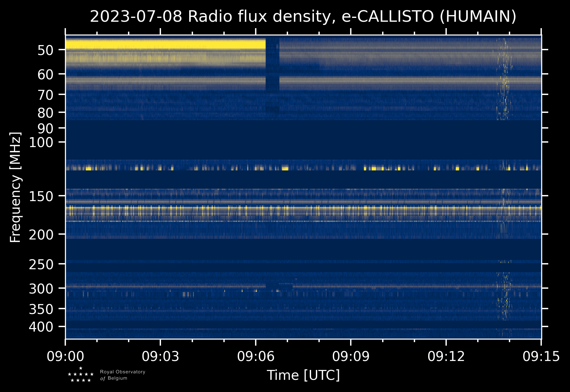Click the 09:06 time tick label
Image resolution: width=570 pixels, height=392 pixels.
tap(255, 356)
